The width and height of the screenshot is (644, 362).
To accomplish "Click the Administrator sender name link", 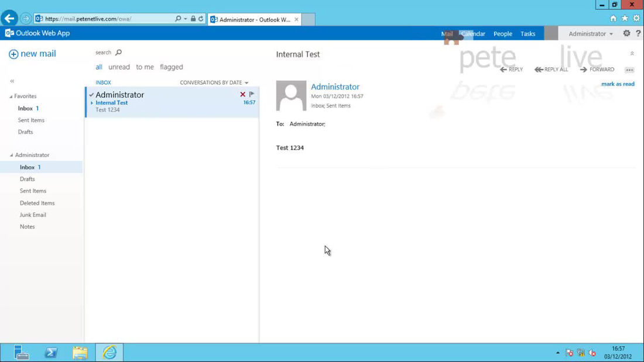I will coord(335,87).
